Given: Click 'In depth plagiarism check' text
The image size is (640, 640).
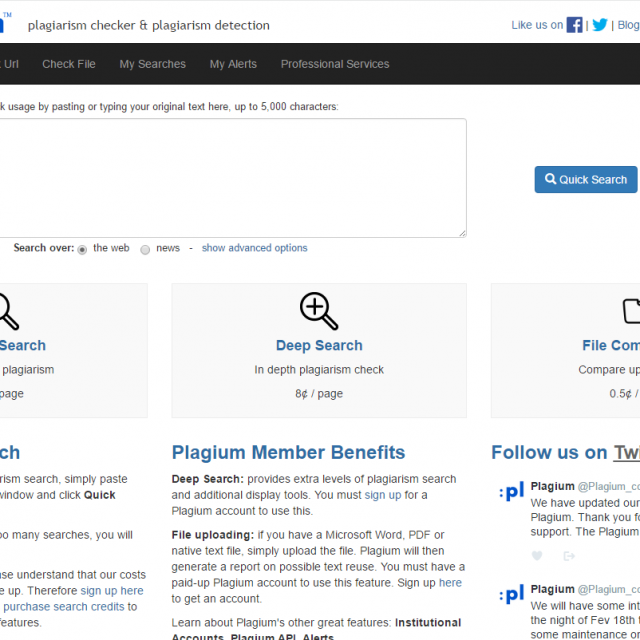Looking at the screenshot, I should click(319, 369).
